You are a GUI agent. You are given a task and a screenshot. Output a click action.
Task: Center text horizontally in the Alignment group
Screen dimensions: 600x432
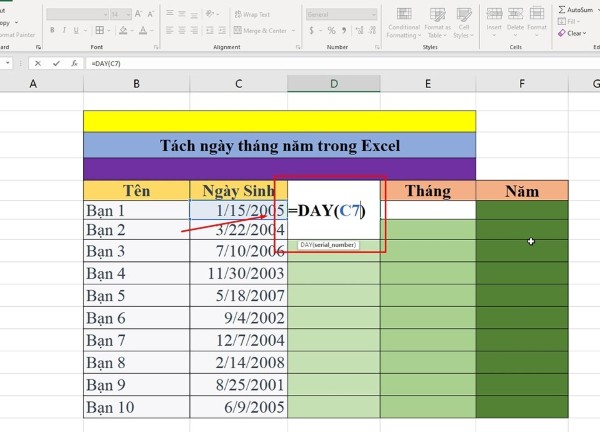[x=182, y=30]
